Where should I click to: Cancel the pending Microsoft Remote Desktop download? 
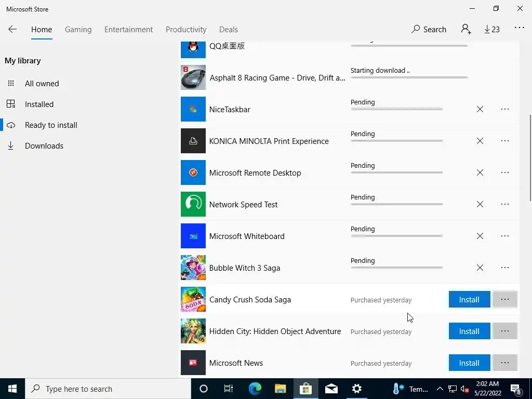[x=480, y=172]
